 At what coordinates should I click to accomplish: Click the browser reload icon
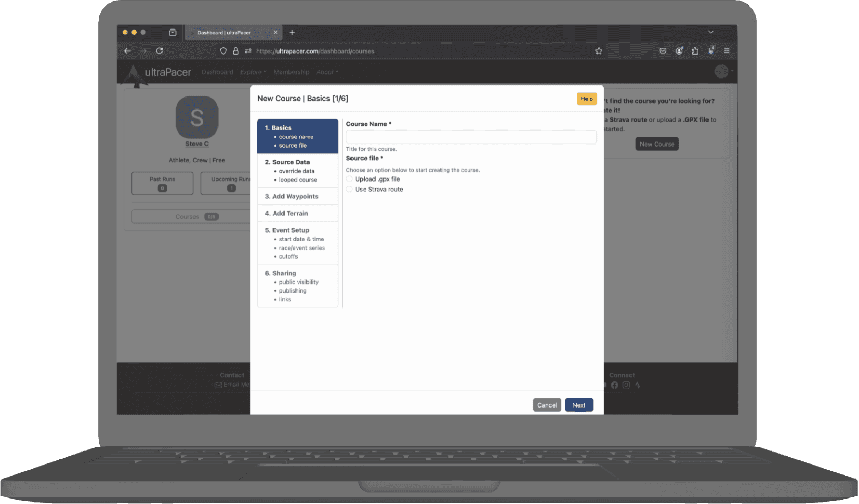(159, 51)
